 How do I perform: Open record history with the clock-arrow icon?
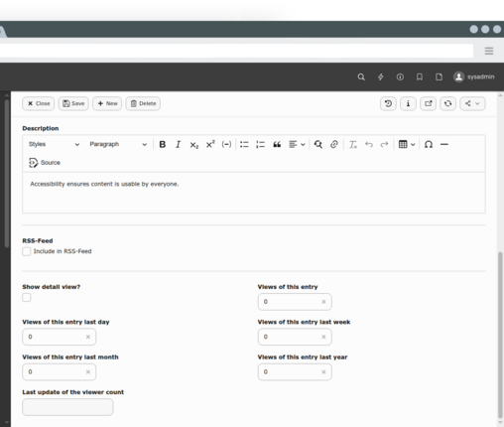pyautogui.click(x=388, y=103)
